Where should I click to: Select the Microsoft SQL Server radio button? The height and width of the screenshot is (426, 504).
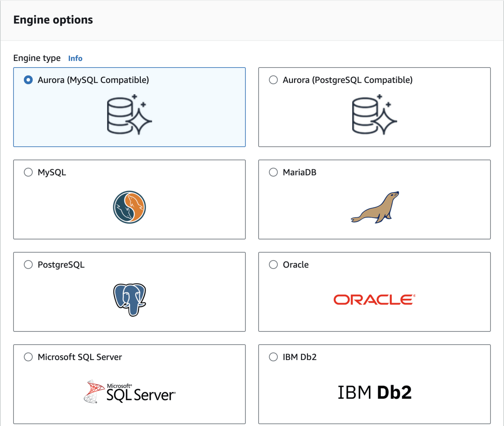click(28, 357)
